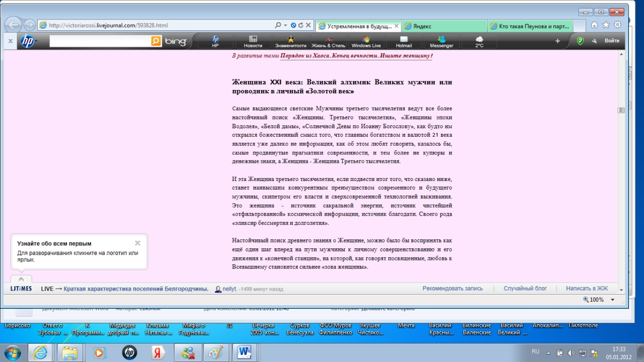
Task: Show hidden tray icons with the up arrow
Action: (x=549, y=352)
